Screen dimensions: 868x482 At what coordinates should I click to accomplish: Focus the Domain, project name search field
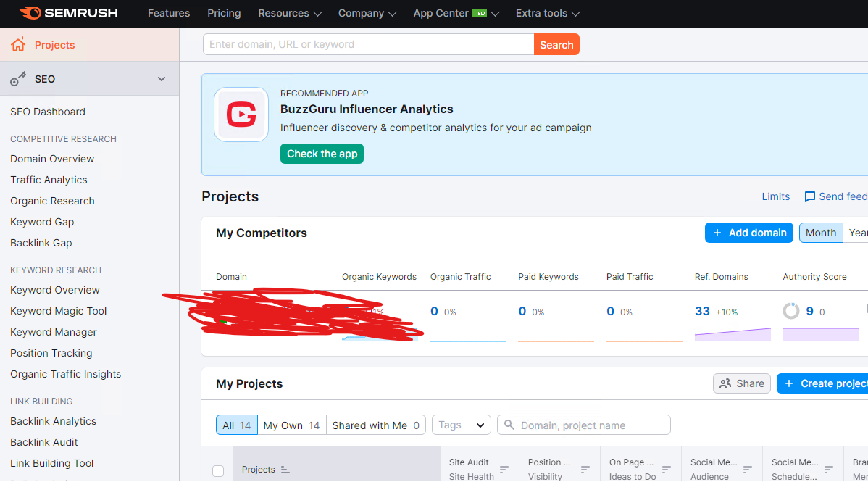tap(584, 425)
